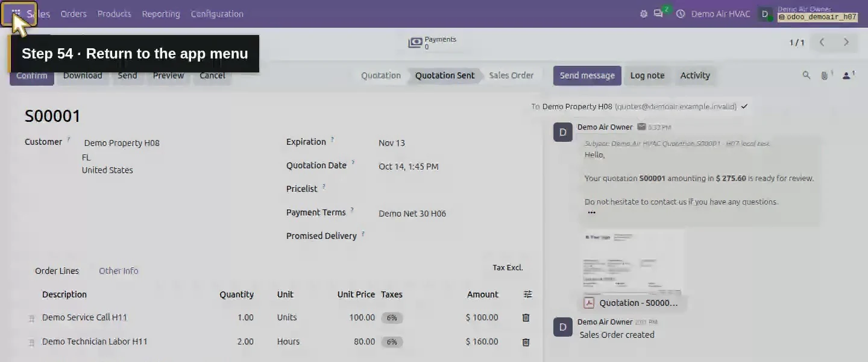Click order number S00001 title
The width and height of the screenshot is (868, 362).
point(52,116)
